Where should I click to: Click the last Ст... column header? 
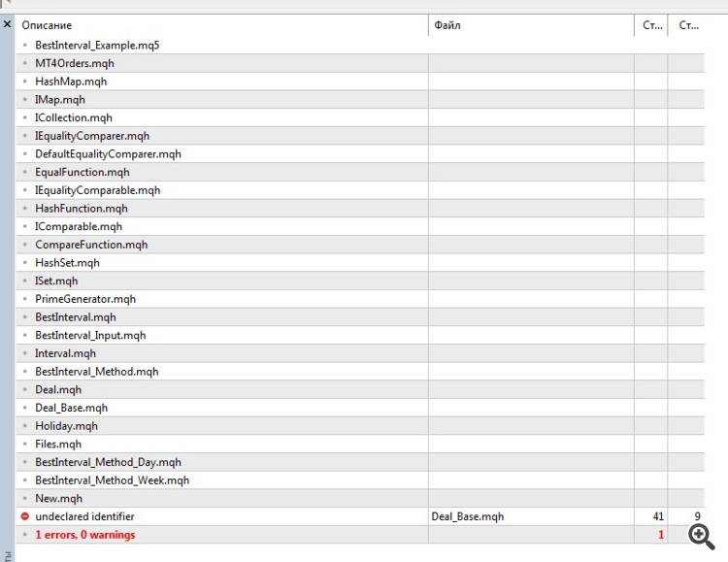[687, 25]
